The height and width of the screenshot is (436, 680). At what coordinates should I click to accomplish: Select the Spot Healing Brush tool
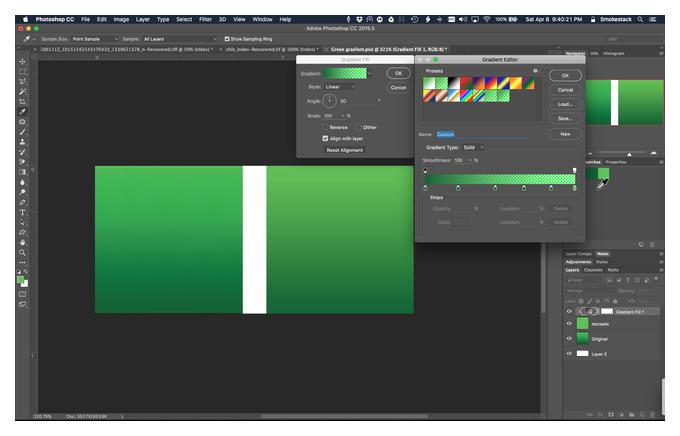(23, 122)
